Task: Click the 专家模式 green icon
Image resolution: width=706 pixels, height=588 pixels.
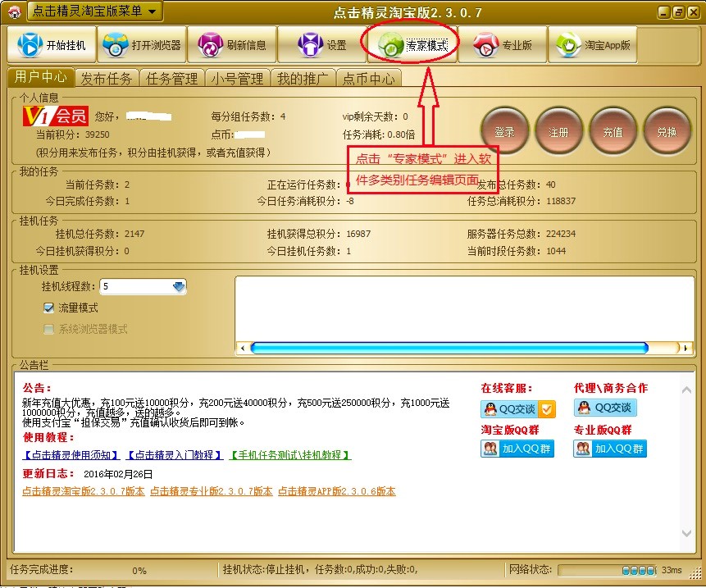Action: [x=390, y=45]
